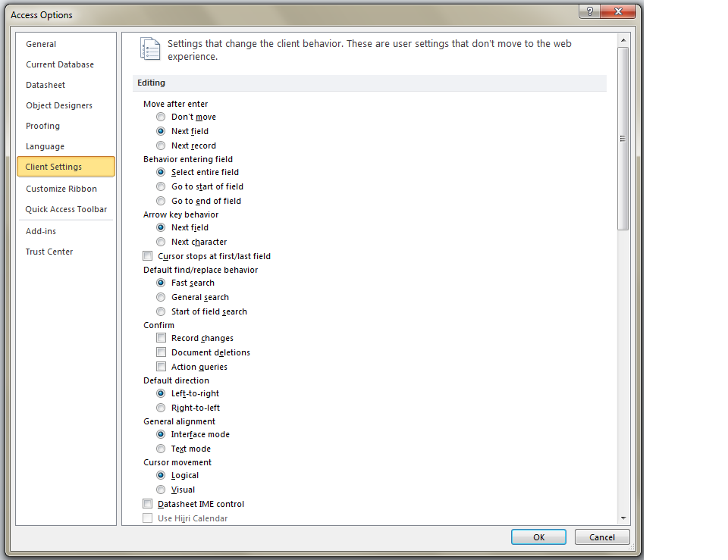Enable Confirm Record changes checkbox
Screen dimensions: 728x560
coord(161,338)
